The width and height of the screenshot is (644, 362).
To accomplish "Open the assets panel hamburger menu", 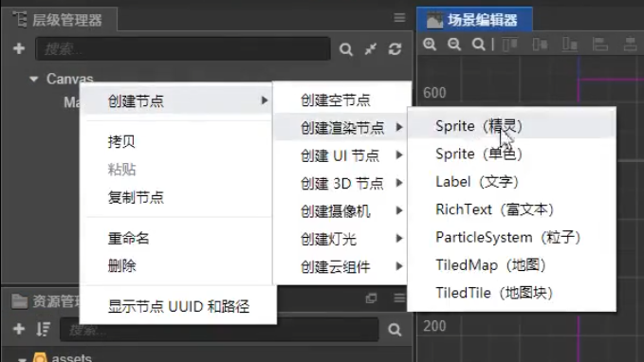I will 399,298.
